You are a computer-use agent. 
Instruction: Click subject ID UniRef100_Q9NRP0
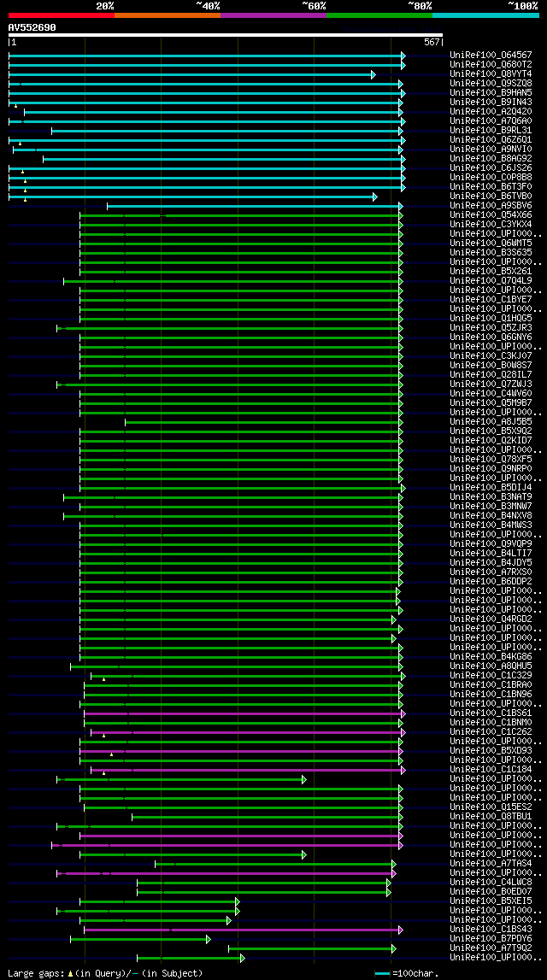(x=491, y=469)
